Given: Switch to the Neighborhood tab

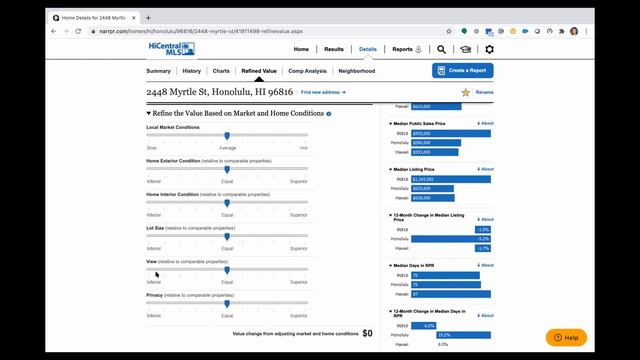Looking at the screenshot, I should point(357,71).
